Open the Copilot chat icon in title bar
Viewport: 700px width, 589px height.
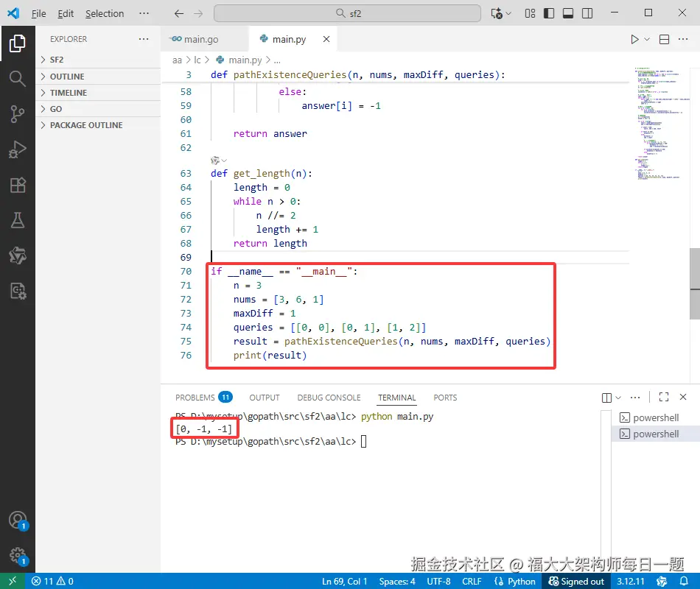[497, 13]
